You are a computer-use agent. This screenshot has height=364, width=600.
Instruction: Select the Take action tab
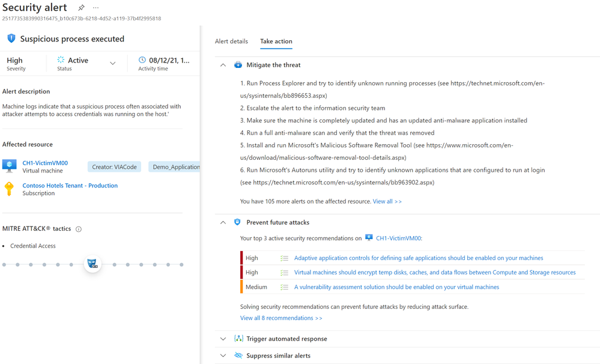click(276, 41)
